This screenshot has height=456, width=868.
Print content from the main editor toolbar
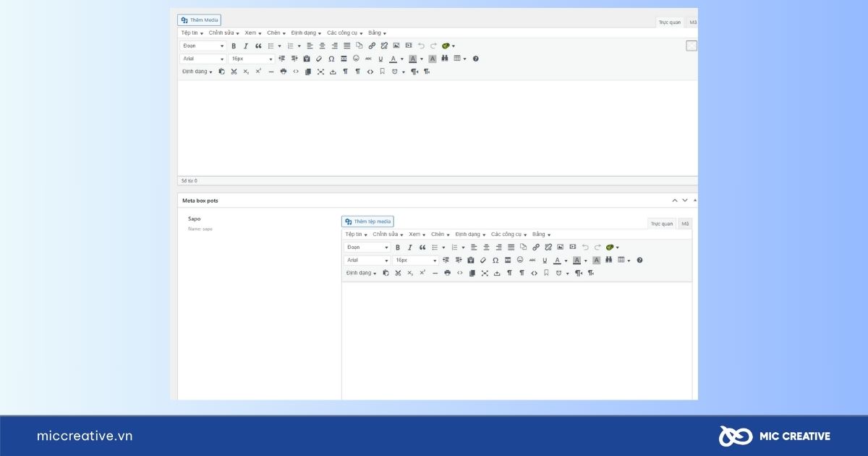[x=284, y=72]
